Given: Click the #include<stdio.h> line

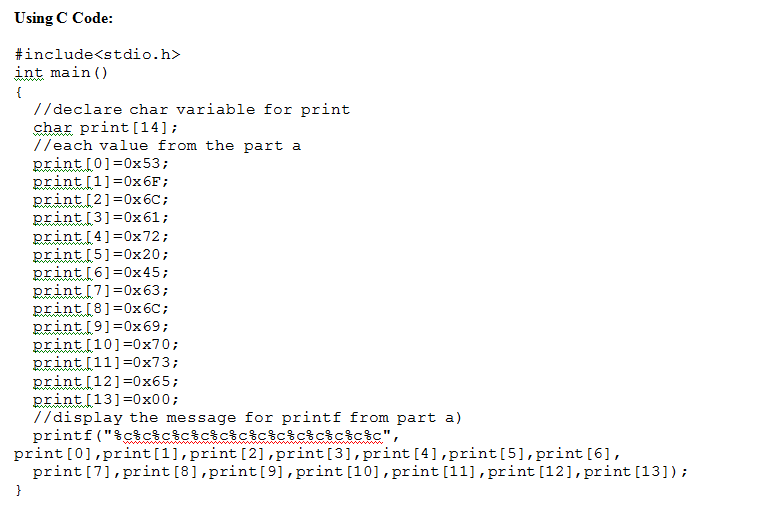Looking at the screenshot, I should (97, 55).
